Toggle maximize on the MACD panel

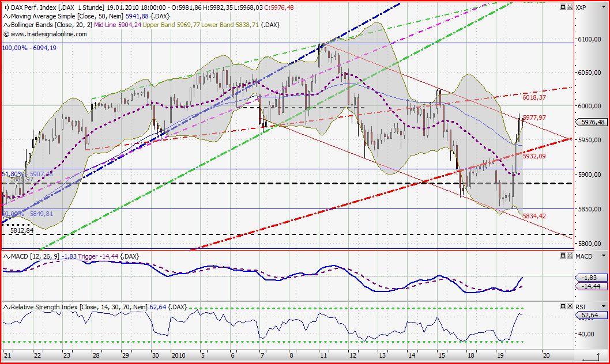click(x=562, y=256)
